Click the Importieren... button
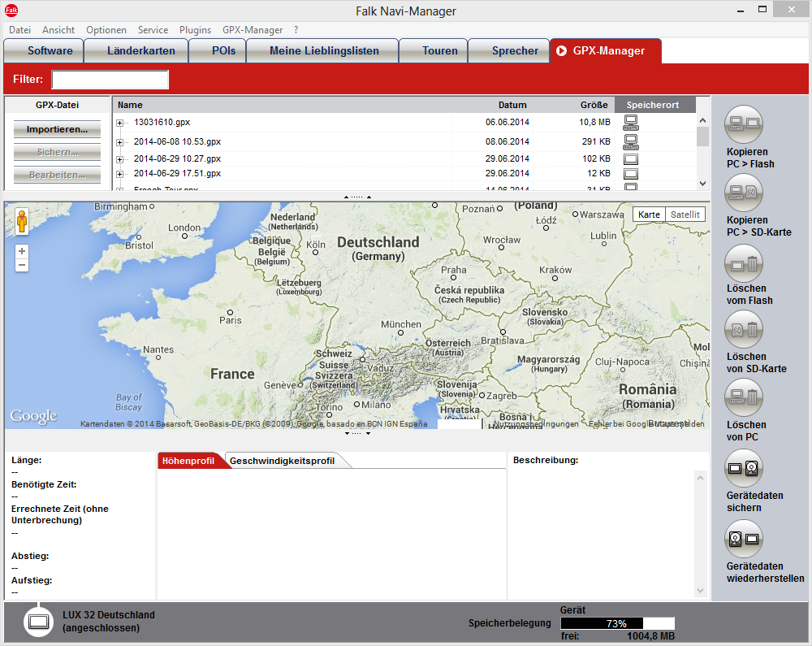The width and height of the screenshot is (812, 646). click(x=57, y=129)
